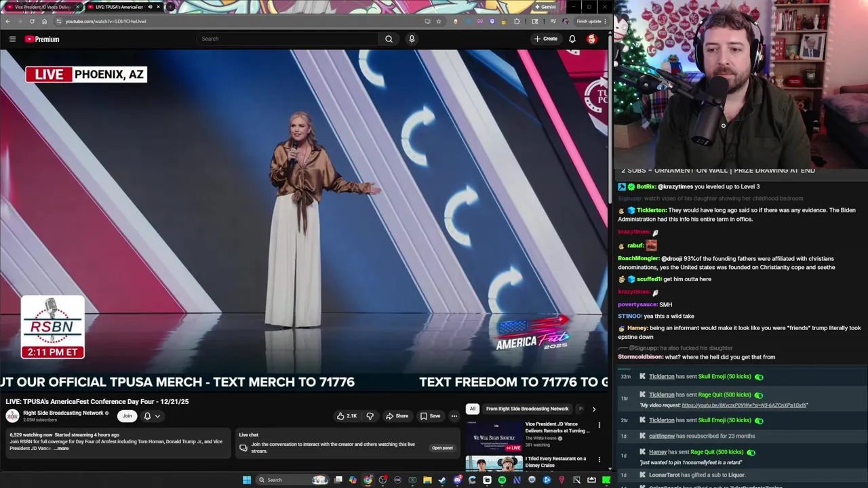Image resolution: width=868 pixels, height=488 pixels.
Task: Open File Explorer from the taskbar
Action: (x=427, y=480)
